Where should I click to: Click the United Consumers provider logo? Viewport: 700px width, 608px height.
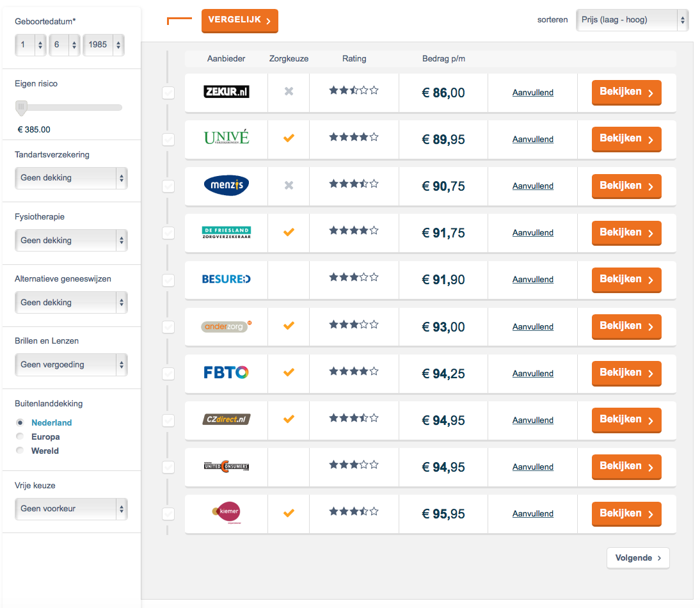click(227, 466)
